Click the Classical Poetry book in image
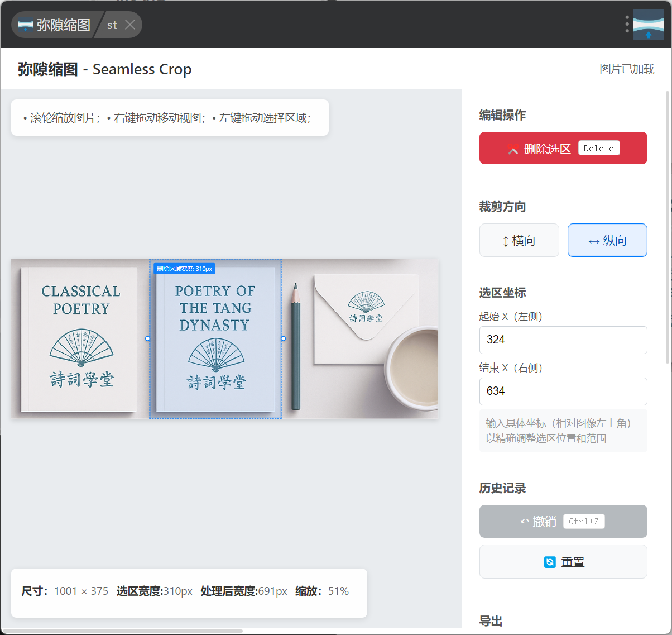Image resolution: width=672 pixels, height=635 pixels. tap(80, 338)
